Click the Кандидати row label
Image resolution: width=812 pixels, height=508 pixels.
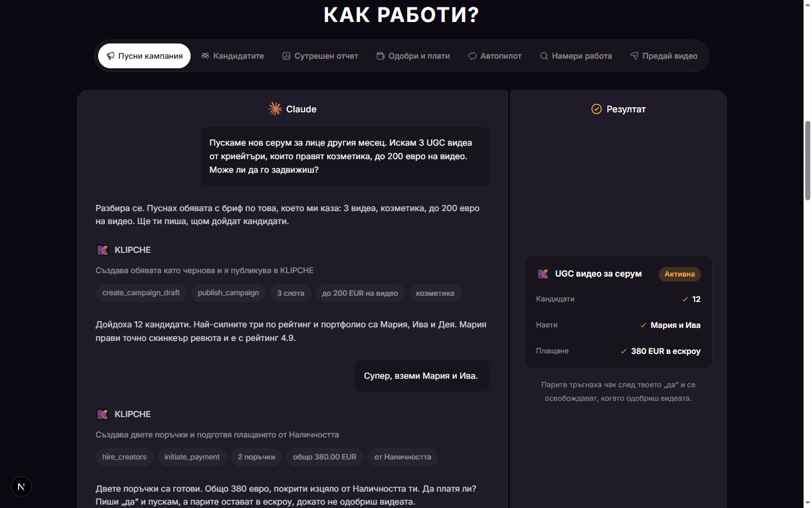(x=555, y=299)
